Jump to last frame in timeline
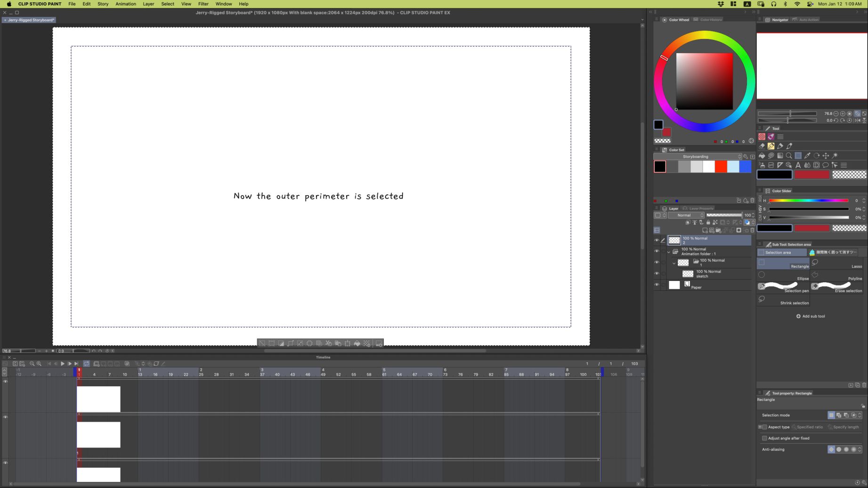The width and height of the screenshot is (868, 488). (76, 364)
